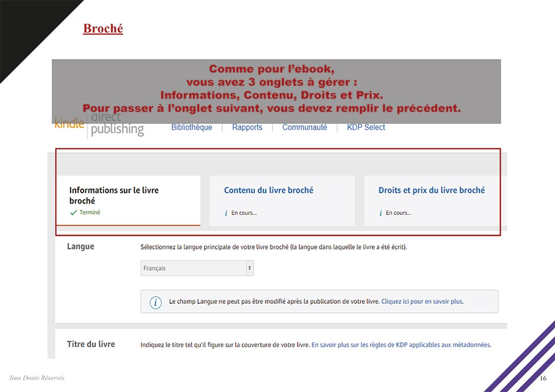This screenshot has height=392, width=555.
Task: Click the underlined Broché heading
Action: pyautogui.click(x=103, y=28)
